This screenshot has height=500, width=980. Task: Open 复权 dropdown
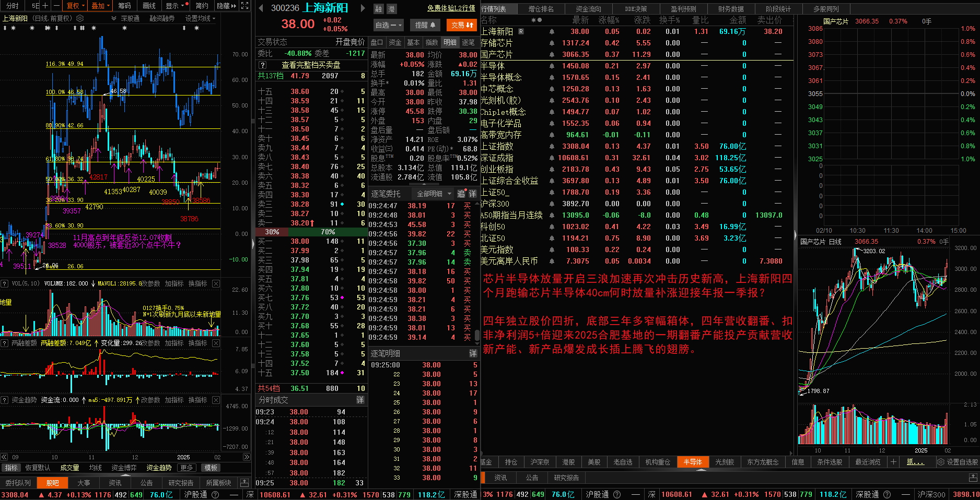[x=75, y=6]
